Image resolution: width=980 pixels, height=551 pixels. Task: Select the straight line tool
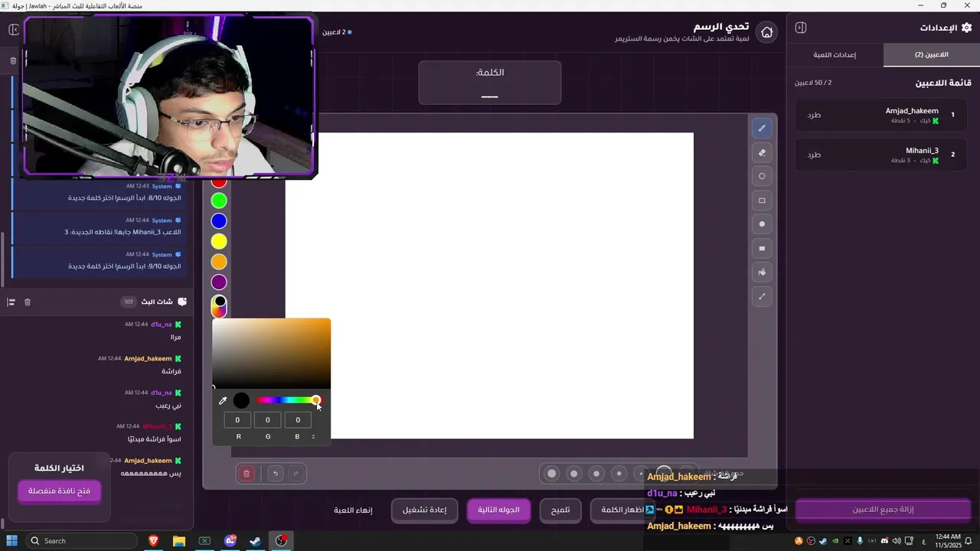(762, 296)
